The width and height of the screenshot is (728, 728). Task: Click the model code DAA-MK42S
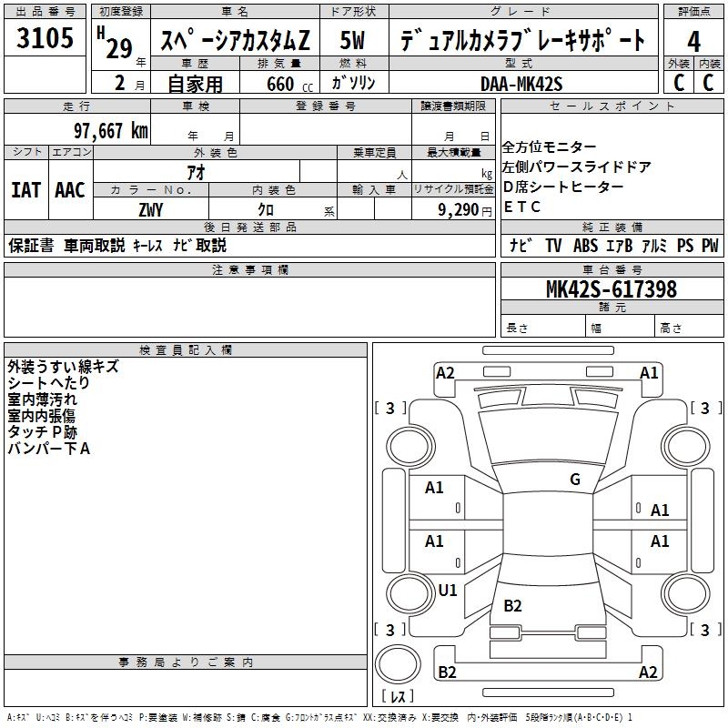(x=521, y=84)
